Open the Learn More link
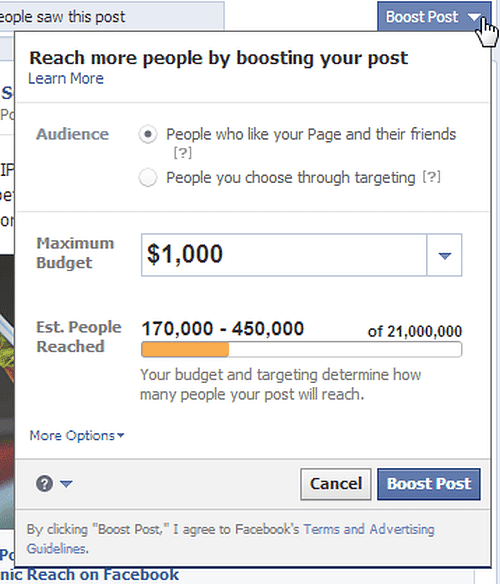Screen dimensions: 500x584 coord(66,79)
